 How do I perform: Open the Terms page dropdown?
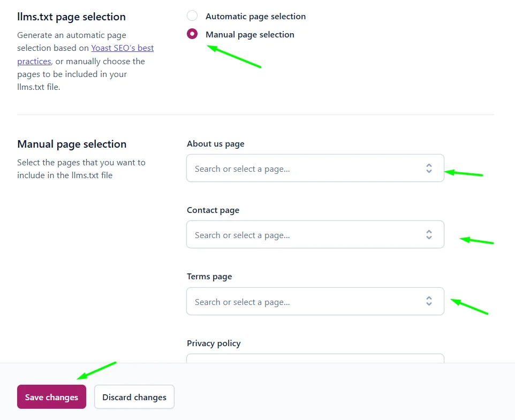point(315,301)
